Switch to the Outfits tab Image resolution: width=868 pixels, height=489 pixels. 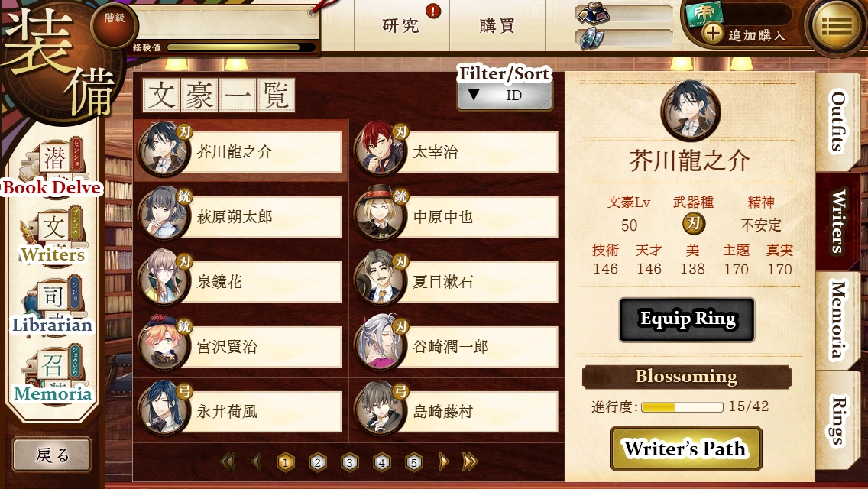click(x=837, y=121)
